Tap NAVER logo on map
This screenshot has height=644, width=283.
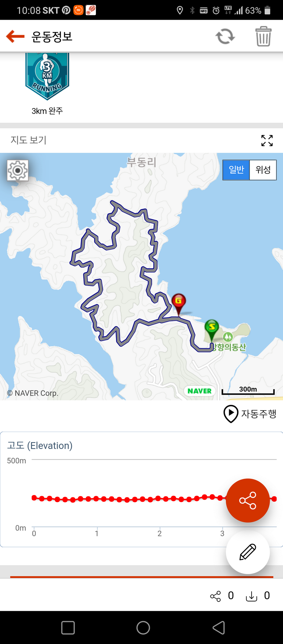[x=200, y=391]
